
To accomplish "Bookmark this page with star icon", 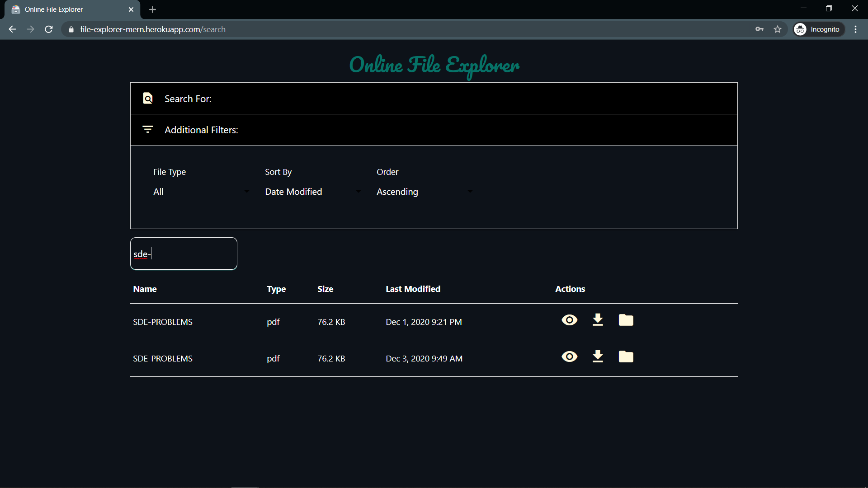I will 778,29.
